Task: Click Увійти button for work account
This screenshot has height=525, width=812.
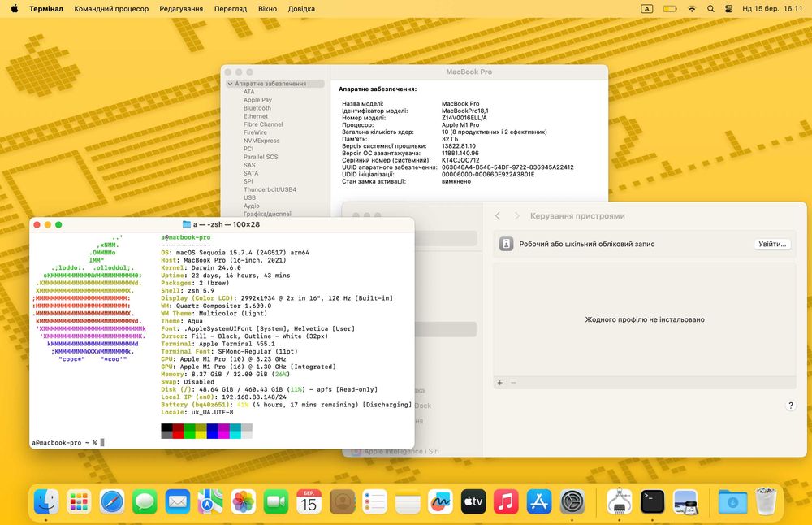Action: click(x=772, y=244)
